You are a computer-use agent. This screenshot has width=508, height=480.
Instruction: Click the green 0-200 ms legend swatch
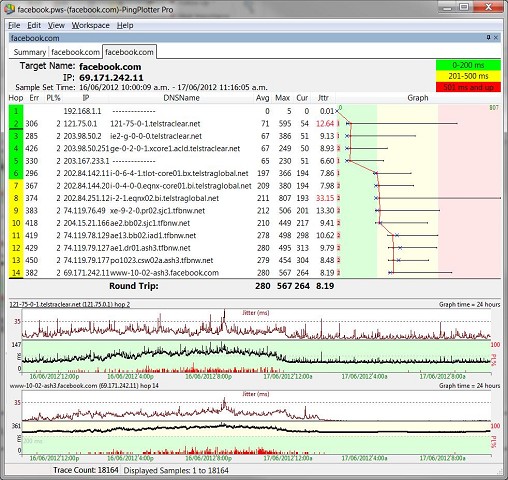click(468, 65)
